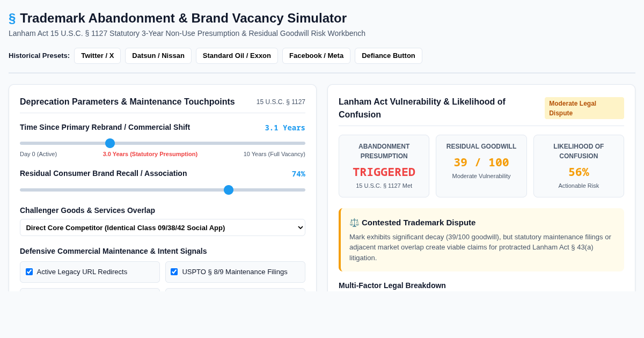The image size is (644, 338).
Task: Click the section symbol icon beside the title
Action: [x=12, y=18]
